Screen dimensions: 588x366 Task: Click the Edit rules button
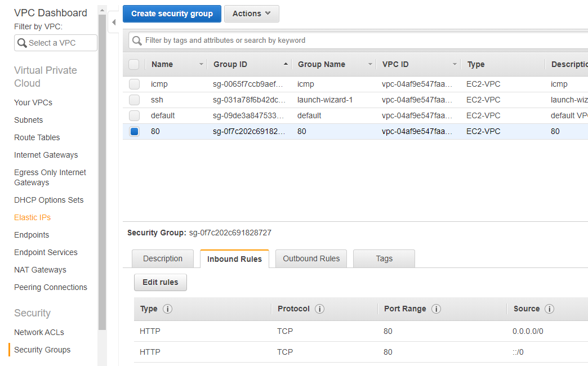161,282
